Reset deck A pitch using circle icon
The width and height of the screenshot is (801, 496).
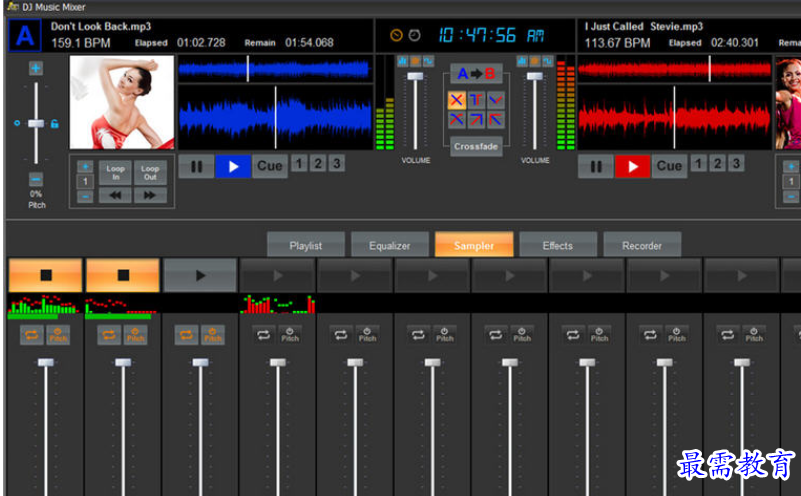coord(17,123)
